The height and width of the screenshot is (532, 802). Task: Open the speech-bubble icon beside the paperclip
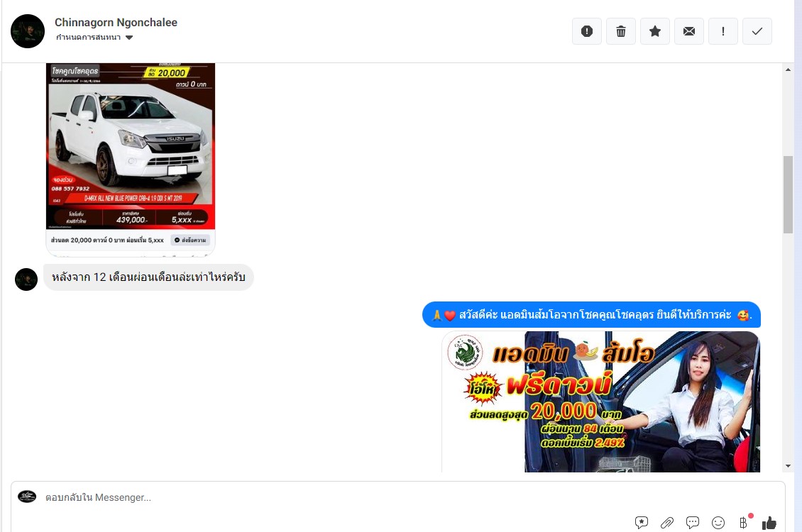[693, 522]
